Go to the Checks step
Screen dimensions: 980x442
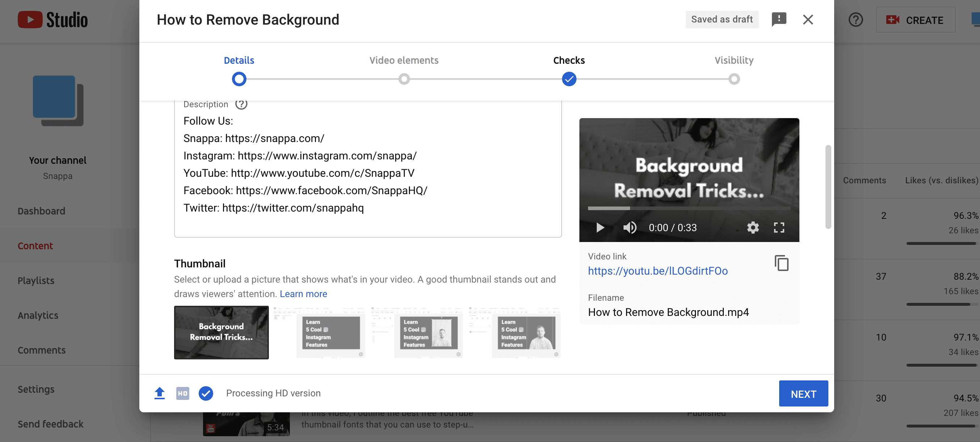[569, 60]
